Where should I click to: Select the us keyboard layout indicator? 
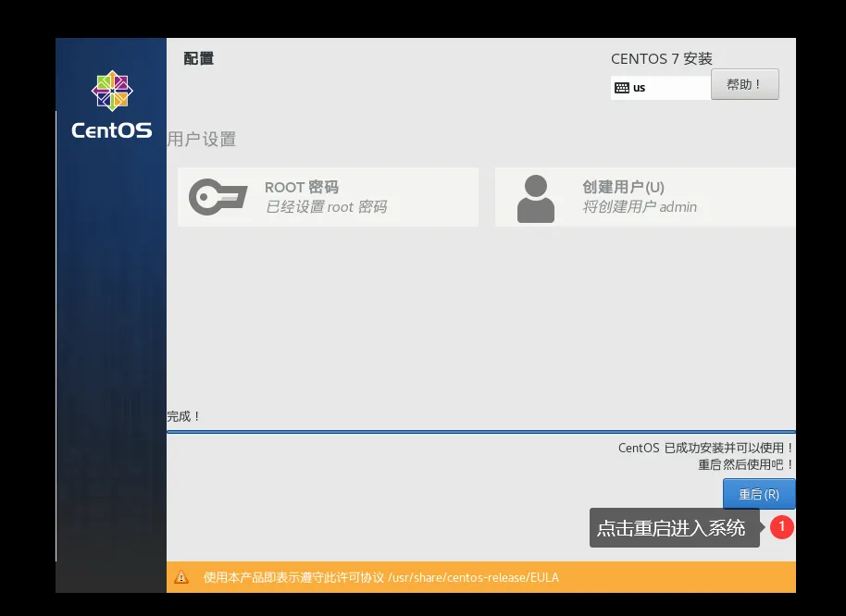660,88
